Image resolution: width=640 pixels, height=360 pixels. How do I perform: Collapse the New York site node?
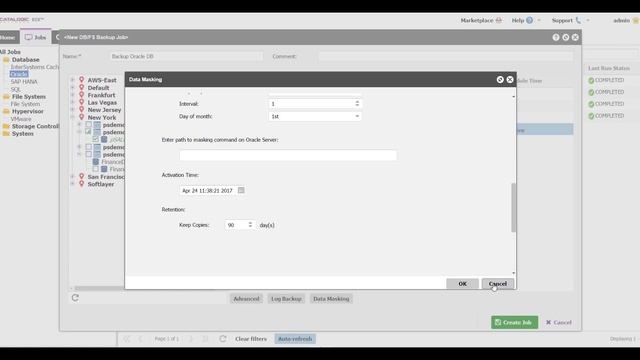click(72, 117)
